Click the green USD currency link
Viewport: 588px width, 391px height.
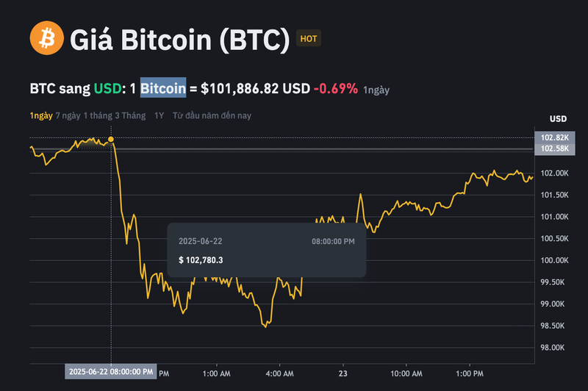click(107, 89)
